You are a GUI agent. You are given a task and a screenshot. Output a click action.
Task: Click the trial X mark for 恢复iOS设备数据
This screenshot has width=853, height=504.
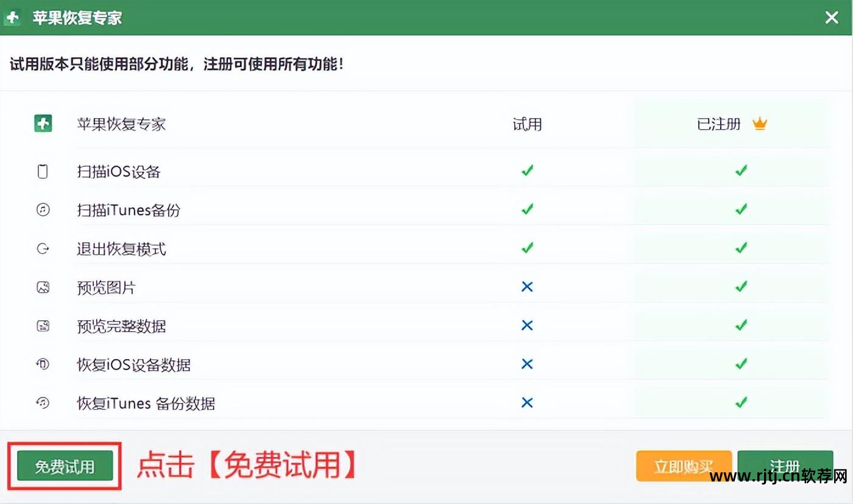coord(528,363)
